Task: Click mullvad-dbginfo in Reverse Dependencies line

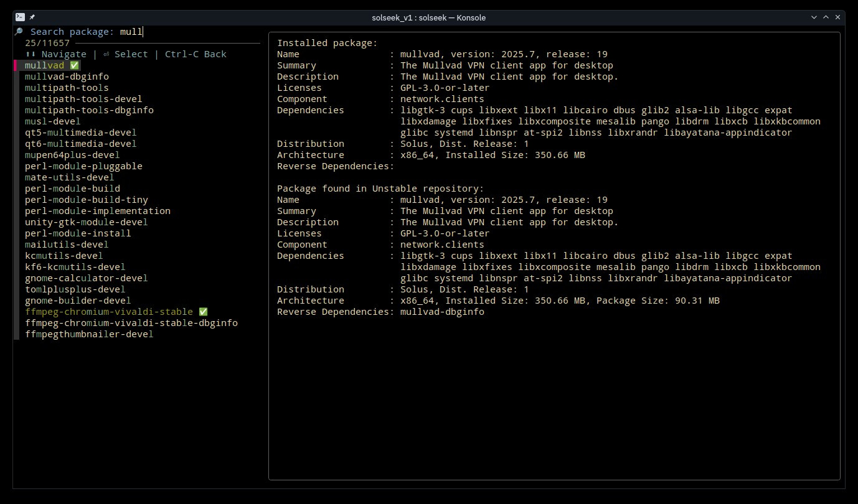Action: tap(442, 312)
